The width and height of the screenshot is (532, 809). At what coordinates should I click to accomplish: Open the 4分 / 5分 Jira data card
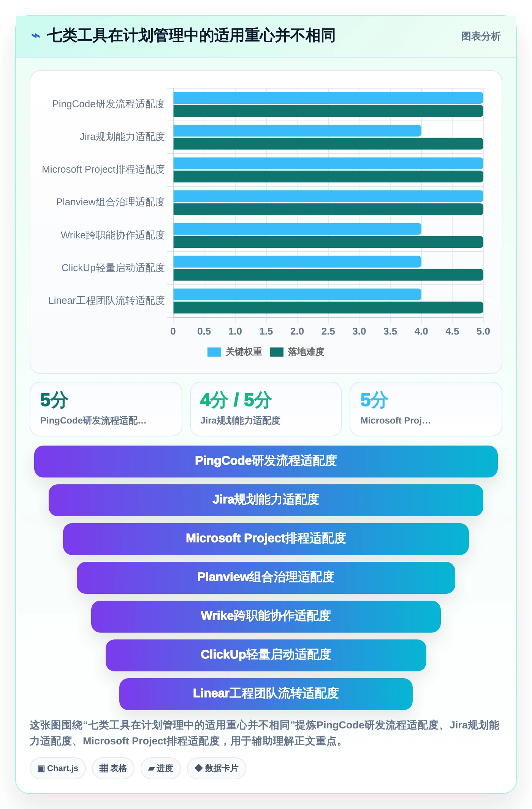pyautogui.click(x=266, y=409)
